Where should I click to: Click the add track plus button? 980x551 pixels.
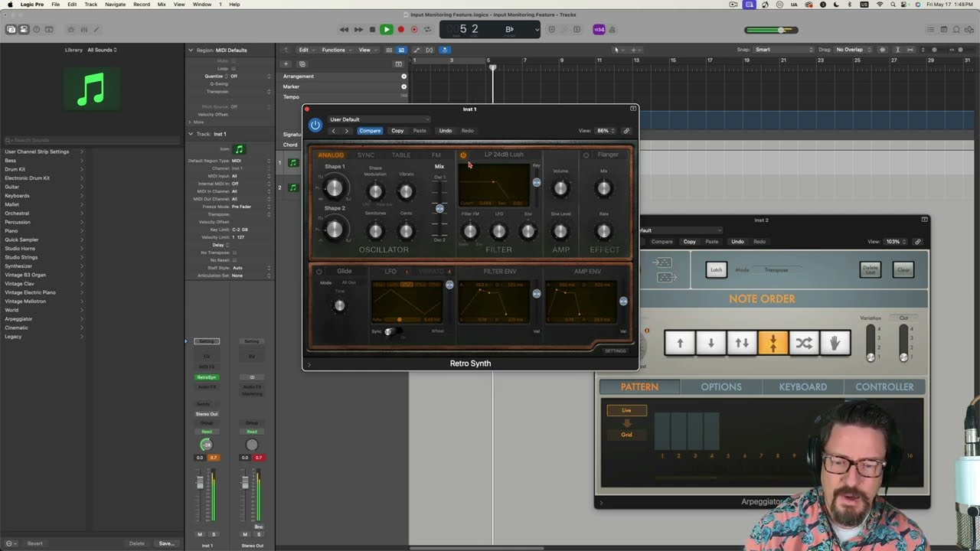pos(286,64)
